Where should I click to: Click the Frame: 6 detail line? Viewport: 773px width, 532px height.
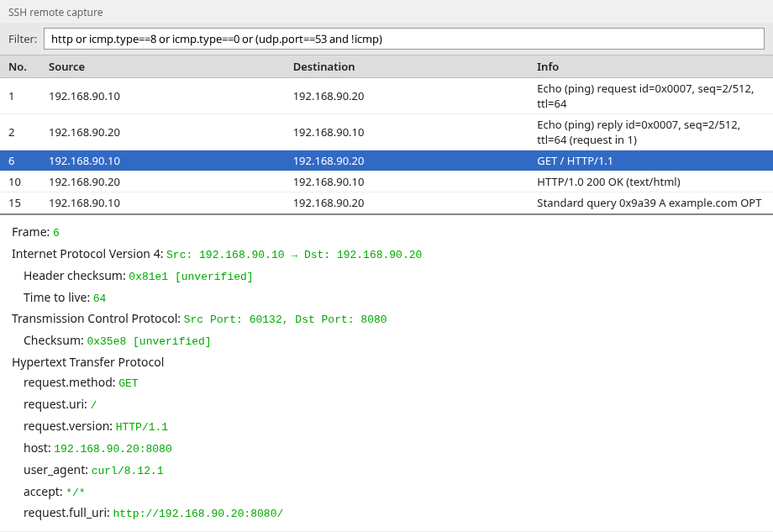tap(35, 232)
